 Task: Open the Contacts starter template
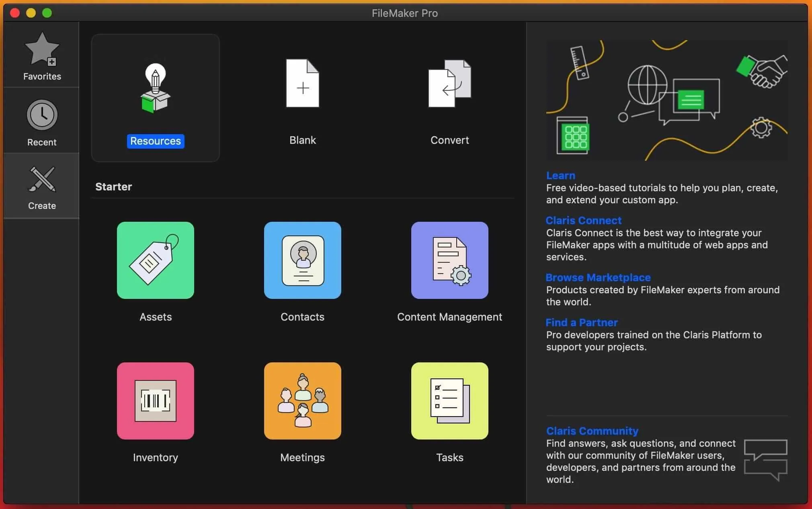[302, 260]
